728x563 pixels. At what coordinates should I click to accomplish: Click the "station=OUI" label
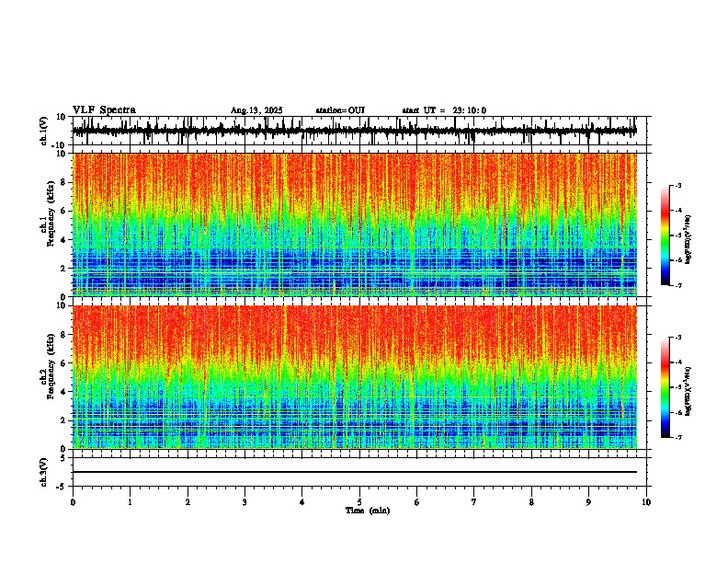click(x=340, y=110)
